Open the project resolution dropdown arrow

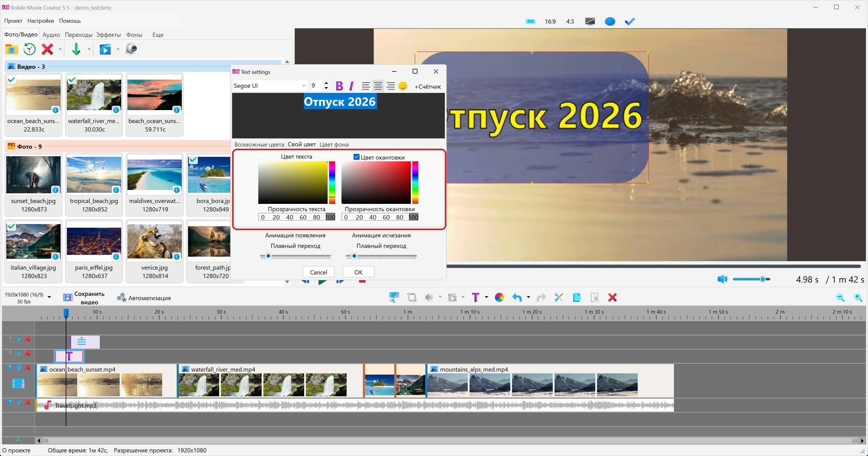[49, 297]
